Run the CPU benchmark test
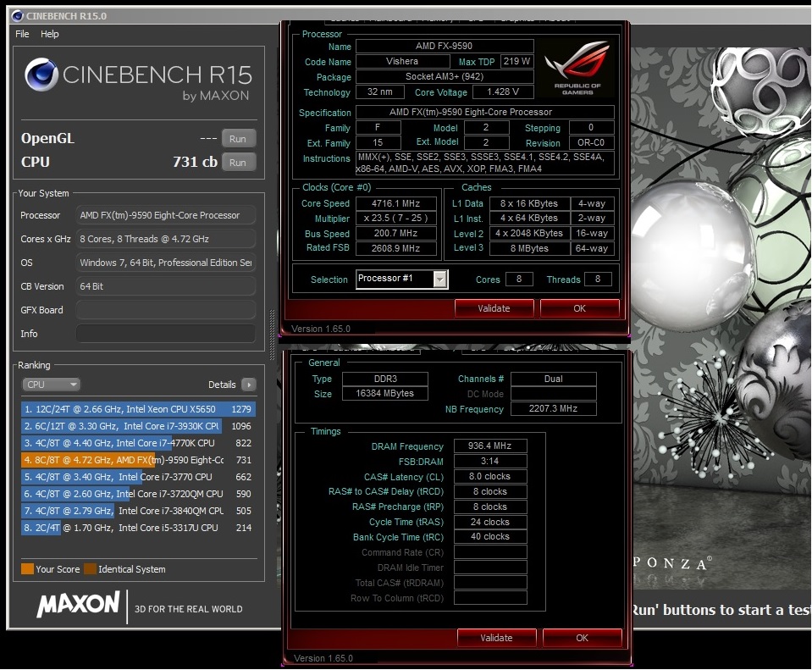Image resolution: width=812 pixels, height=670 pixels. (x=238, y=163)
